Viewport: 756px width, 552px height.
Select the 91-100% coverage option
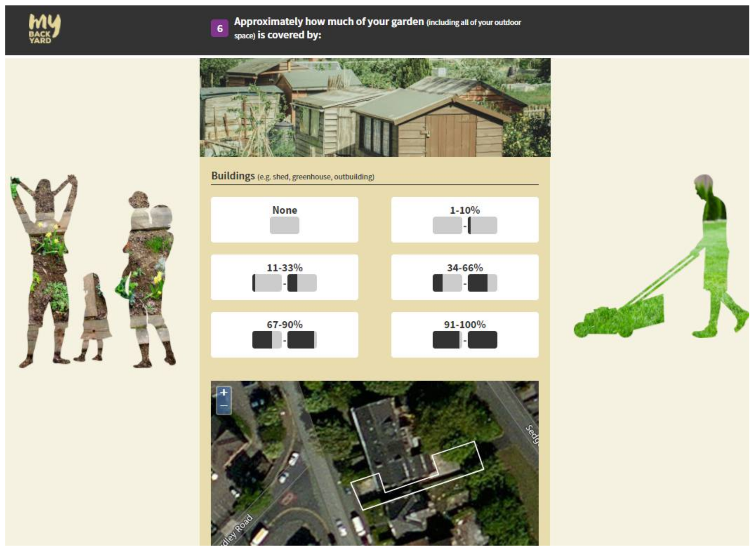[464, 325]
